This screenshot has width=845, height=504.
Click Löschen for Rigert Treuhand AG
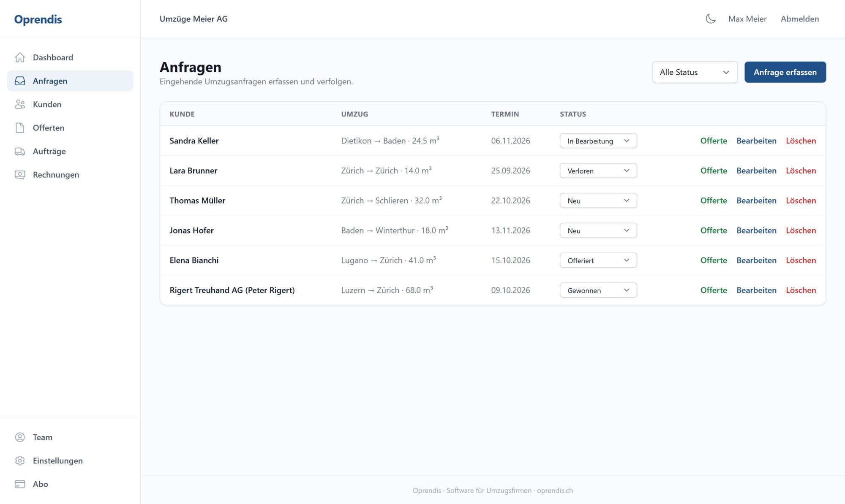(x=801, y=290)
